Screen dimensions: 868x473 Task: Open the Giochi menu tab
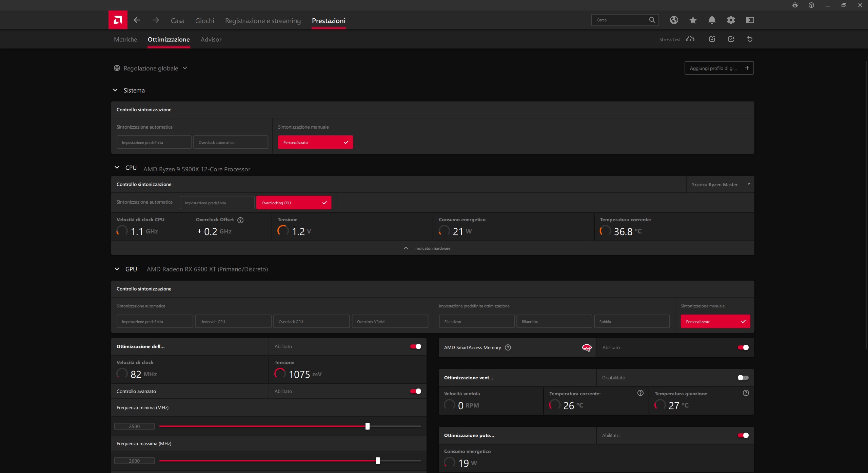coord(204,21)
